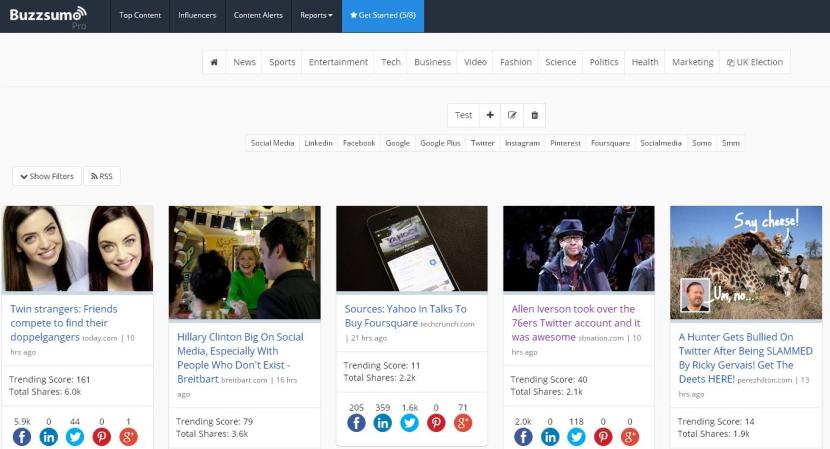Click Google Plus icon under Yahoo Foursquare article
Image resolution: width=830 pixels, height=449 pixels.
(462, 423)
